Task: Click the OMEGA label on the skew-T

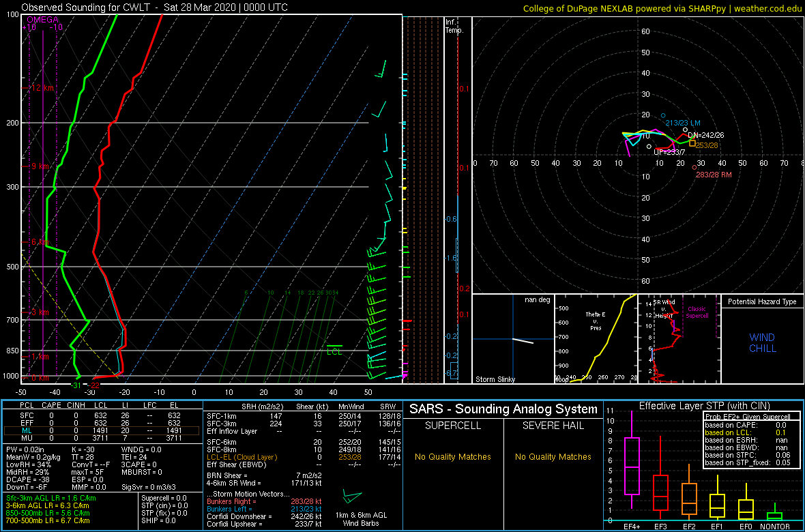Action: (x=42, y=20)
